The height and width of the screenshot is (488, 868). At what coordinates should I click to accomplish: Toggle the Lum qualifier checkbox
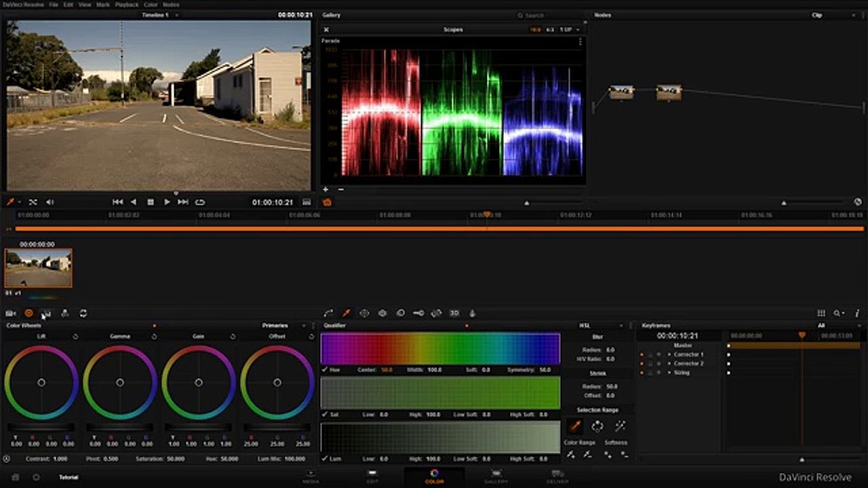click(x=325, y=459)
